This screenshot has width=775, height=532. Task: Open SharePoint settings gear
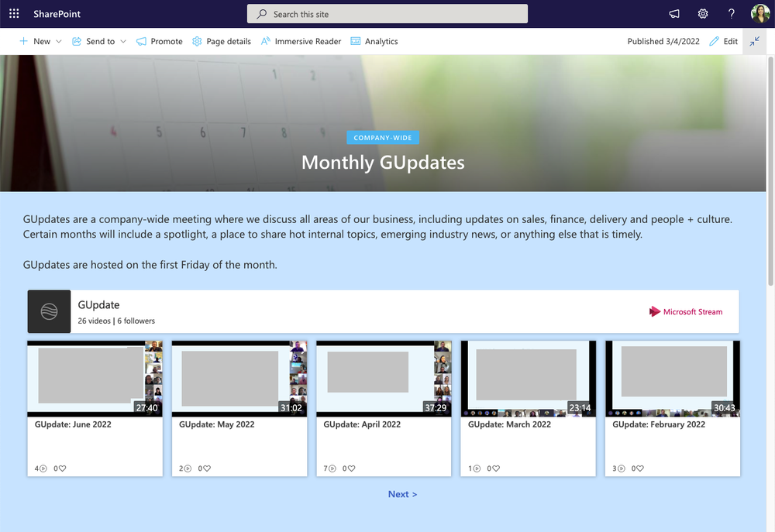click(x=702, y=13)
